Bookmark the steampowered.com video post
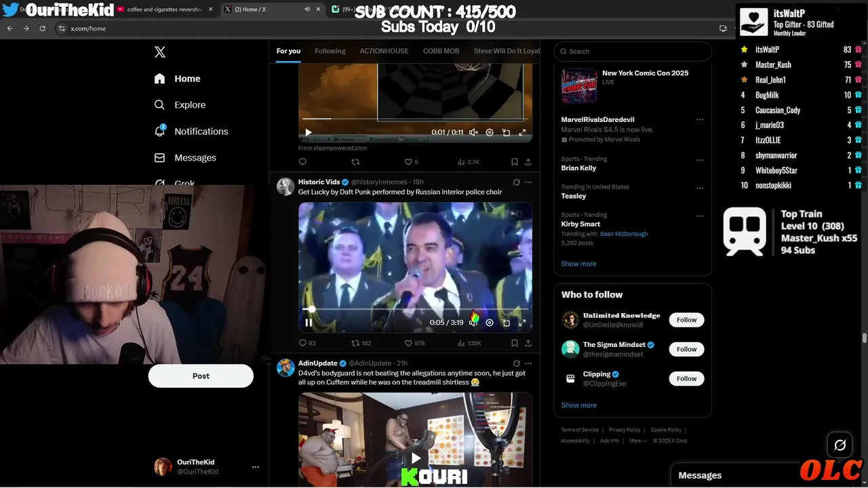 514,162
